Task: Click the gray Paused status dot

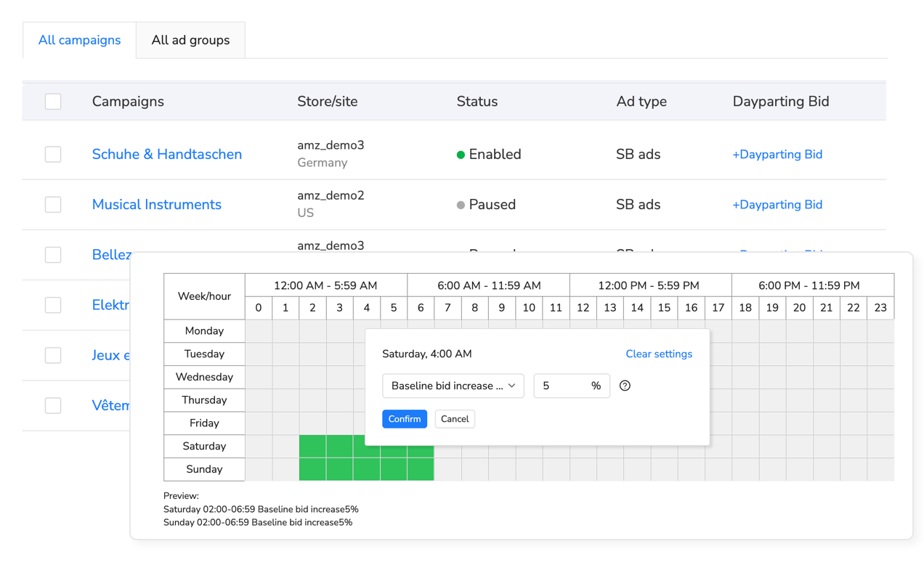Action: click(459, 204)
